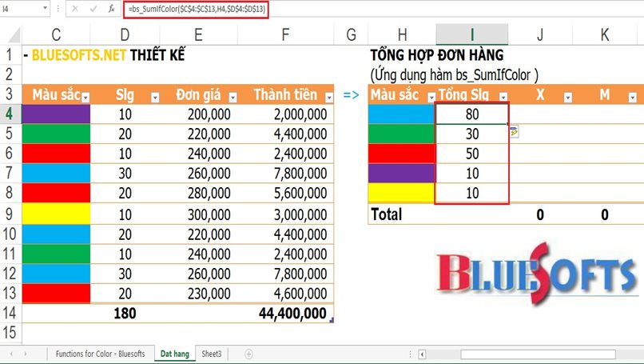Select column I header
This screenshot has height=364, width=644.
(472, 35)
